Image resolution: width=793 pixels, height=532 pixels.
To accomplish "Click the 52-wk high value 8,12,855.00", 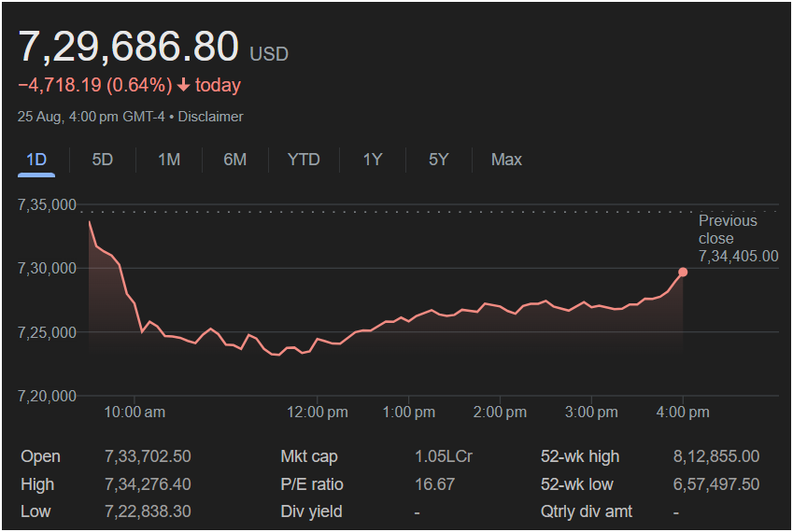I will pos(715,456).
